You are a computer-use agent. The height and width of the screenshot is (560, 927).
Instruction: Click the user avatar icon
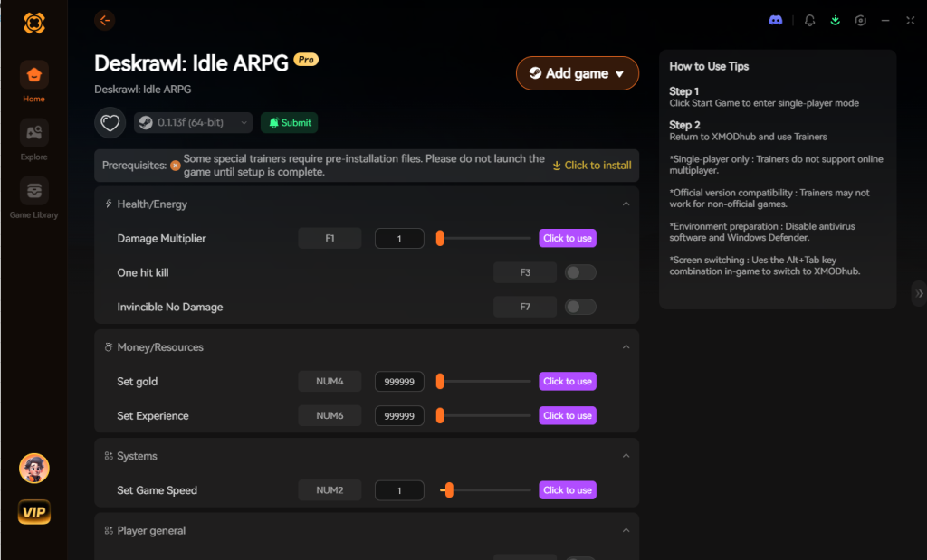click(33, 469)
